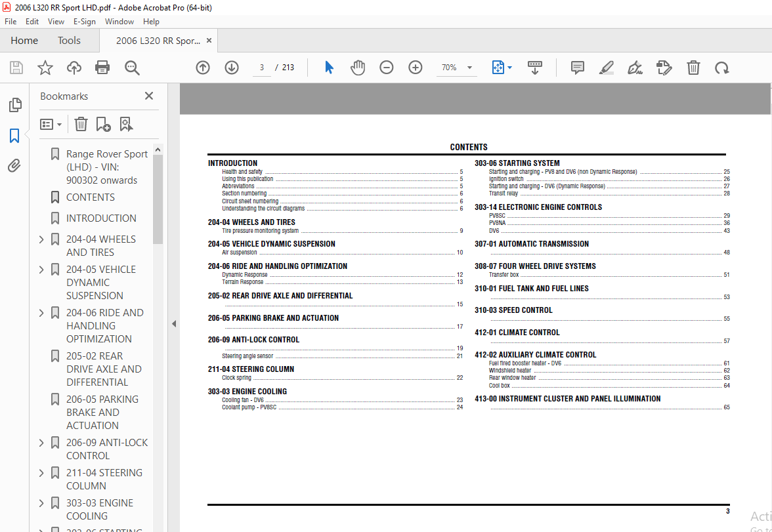Open the Attachments paperclip panel
The image size is (772, 532).
[x=14, y=166]
